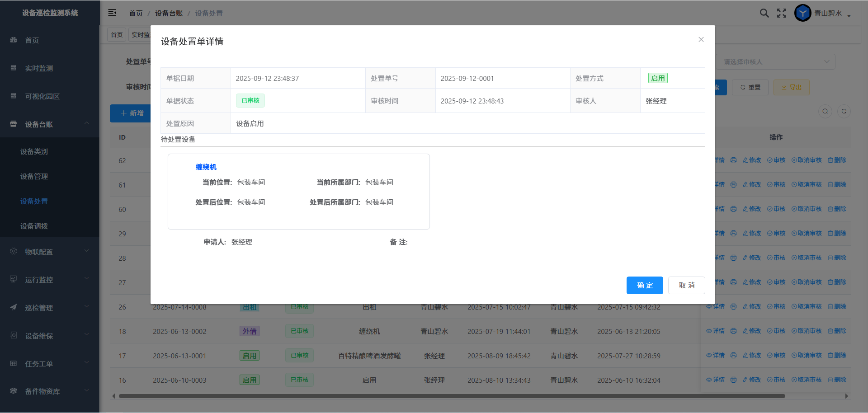This screenshot has width=868, height=413.
Task: Click the user avatar icon
Action: tap(802, 13)
